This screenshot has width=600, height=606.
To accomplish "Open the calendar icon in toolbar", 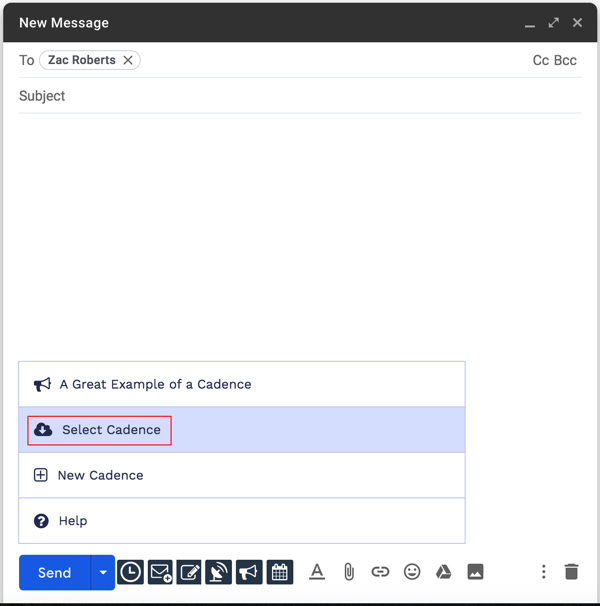I will [280, 572].
